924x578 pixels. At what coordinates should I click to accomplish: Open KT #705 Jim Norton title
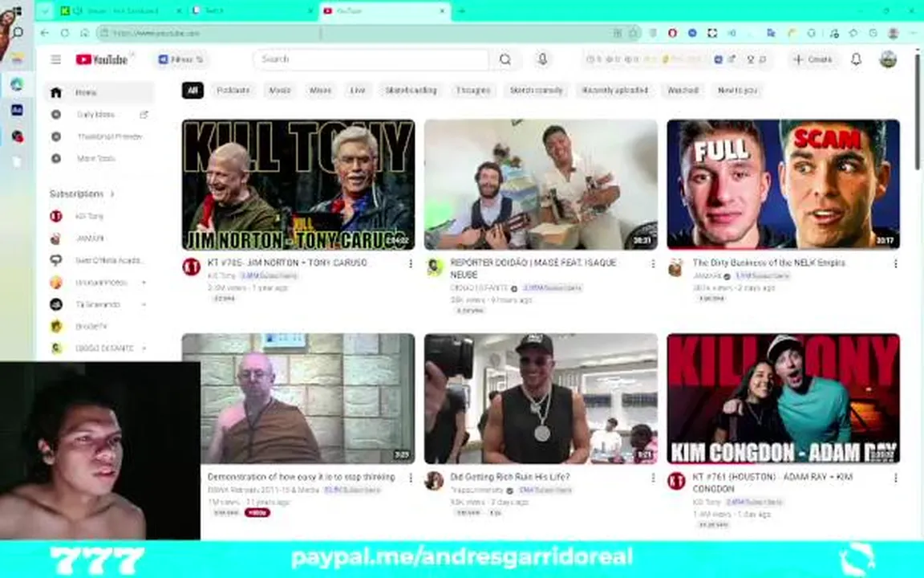288,263
